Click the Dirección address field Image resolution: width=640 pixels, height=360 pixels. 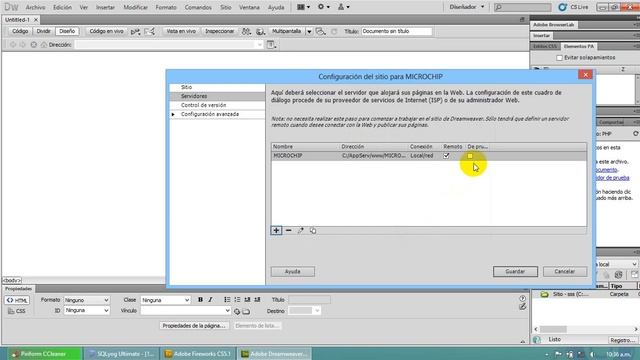tap(169, 44)
